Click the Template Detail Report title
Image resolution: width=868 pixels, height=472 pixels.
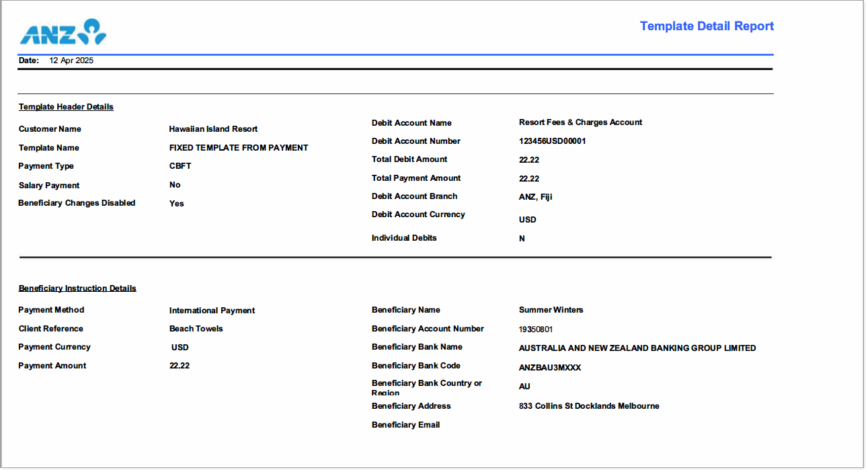(707, 26)
